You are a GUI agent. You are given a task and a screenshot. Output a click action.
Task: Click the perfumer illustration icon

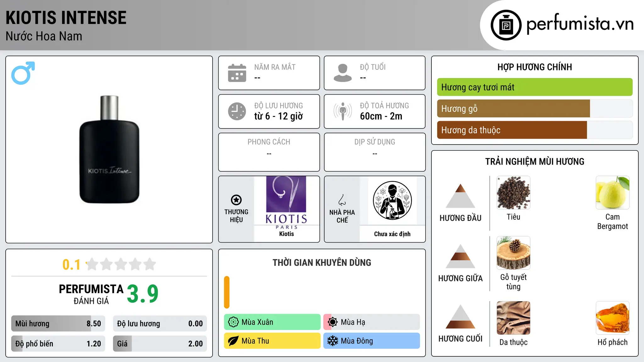click(x=392, y=200)
